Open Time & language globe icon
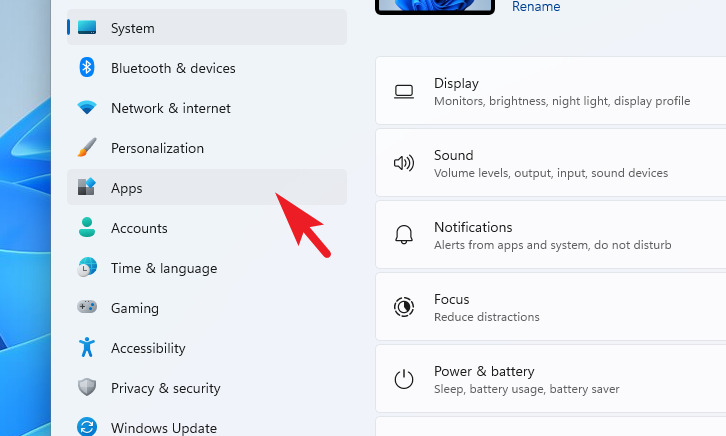This screenshot has width=726, height=436. (87, 268)
